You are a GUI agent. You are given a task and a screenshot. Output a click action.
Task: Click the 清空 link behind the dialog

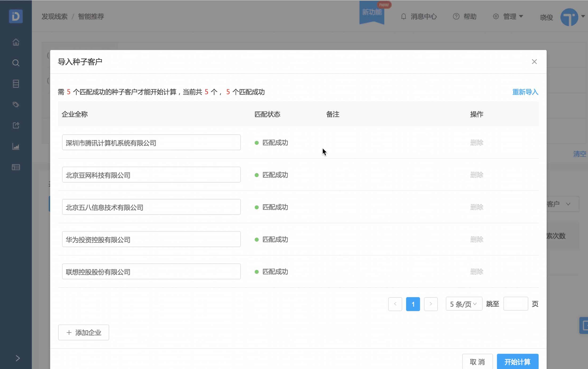580,154
